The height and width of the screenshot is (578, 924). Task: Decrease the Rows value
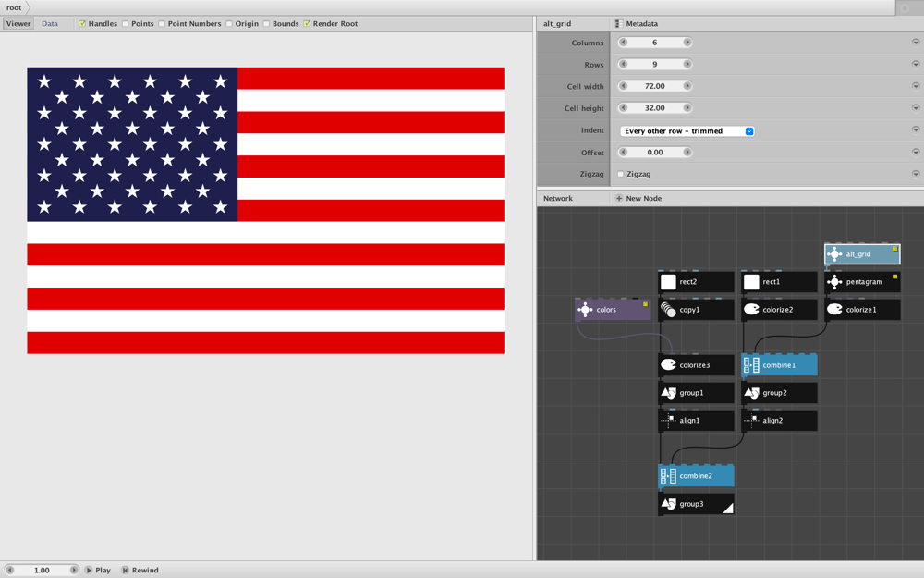click(x=624, y=65)
